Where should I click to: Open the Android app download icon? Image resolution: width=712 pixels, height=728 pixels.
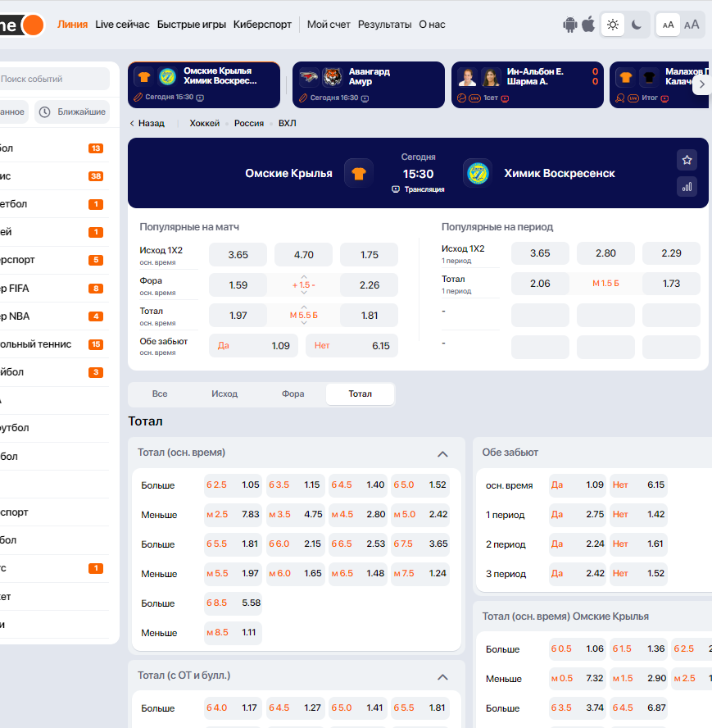(x=570, y=25)
